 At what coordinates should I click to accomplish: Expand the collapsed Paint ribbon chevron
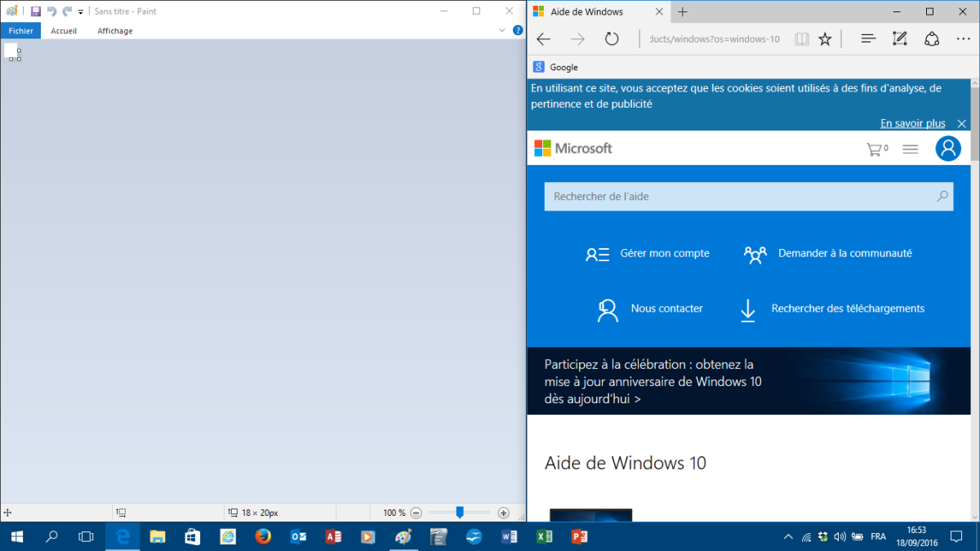point(502,31)
